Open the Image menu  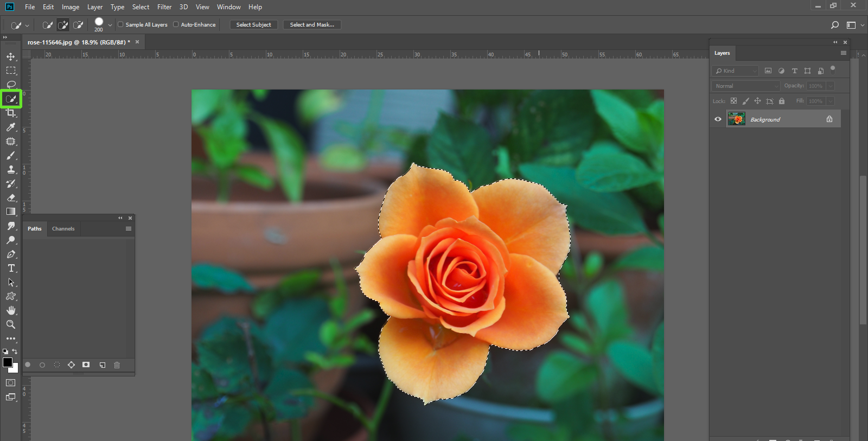pos(71,7)
